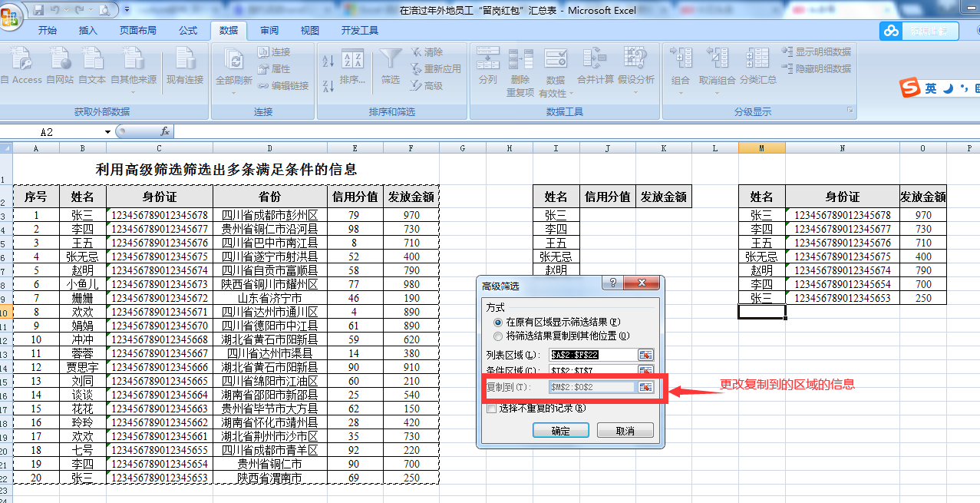This screenshot has height=503, width=980.
Task: Switch to the 审阅 (Review) tab
Action: 269,31
